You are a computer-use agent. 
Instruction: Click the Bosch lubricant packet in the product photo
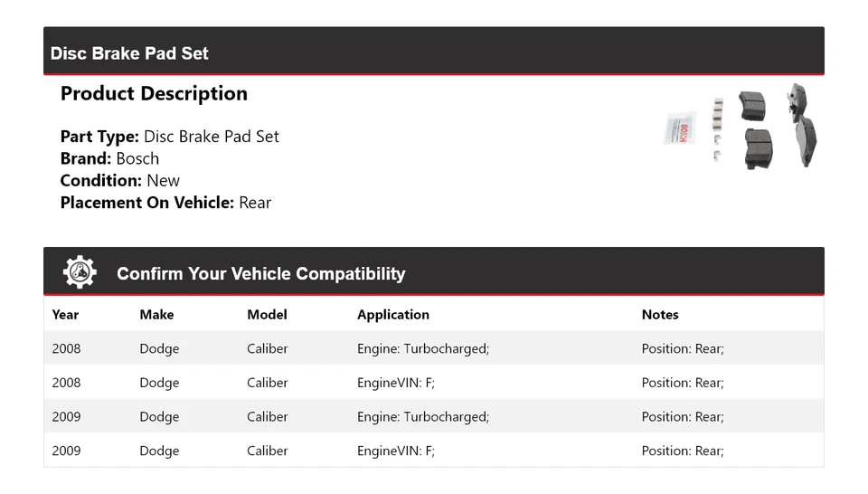tap(678, 130)
